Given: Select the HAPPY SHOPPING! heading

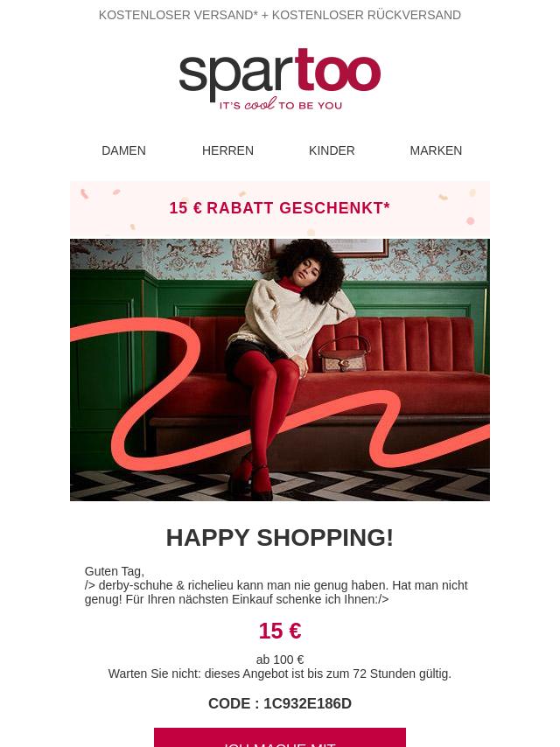Looking at the screenshot, I should 280,538.
